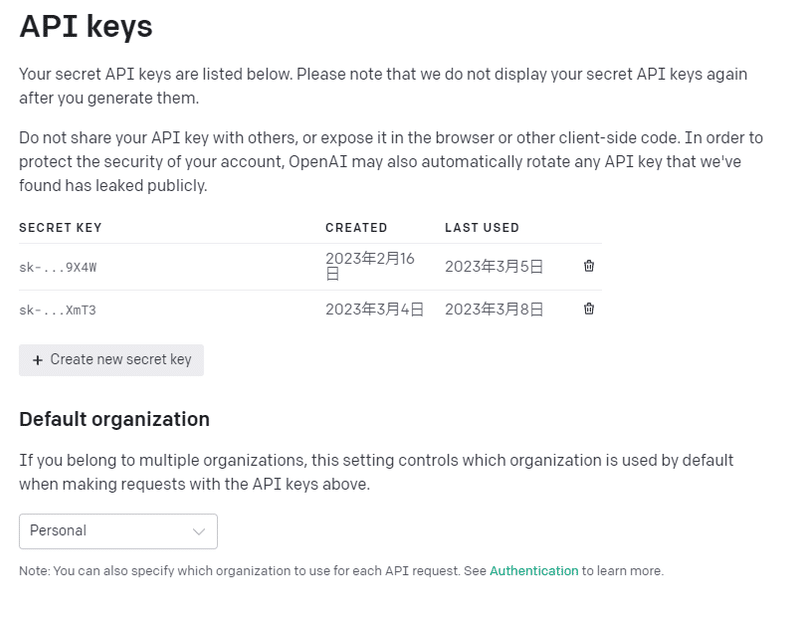800x626 pixels.
Task: Expand the organization selector chevron arrow
Action: point(199,531)
